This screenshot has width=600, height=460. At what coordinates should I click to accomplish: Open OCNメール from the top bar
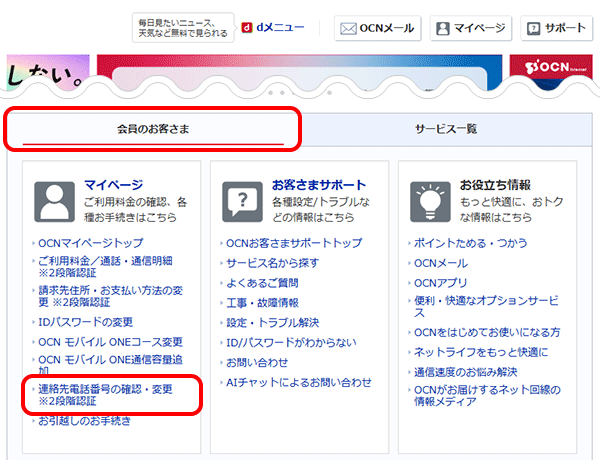point(377,28)
